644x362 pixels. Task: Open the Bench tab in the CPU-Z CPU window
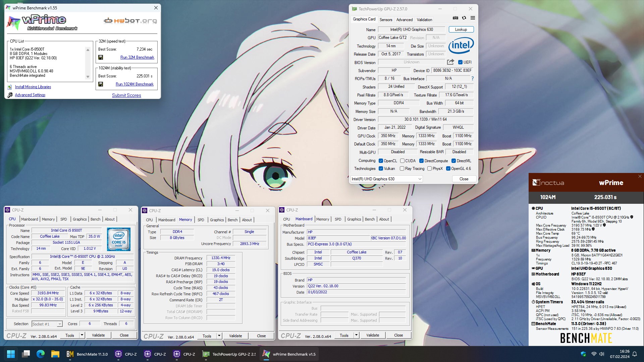[95, 219]
